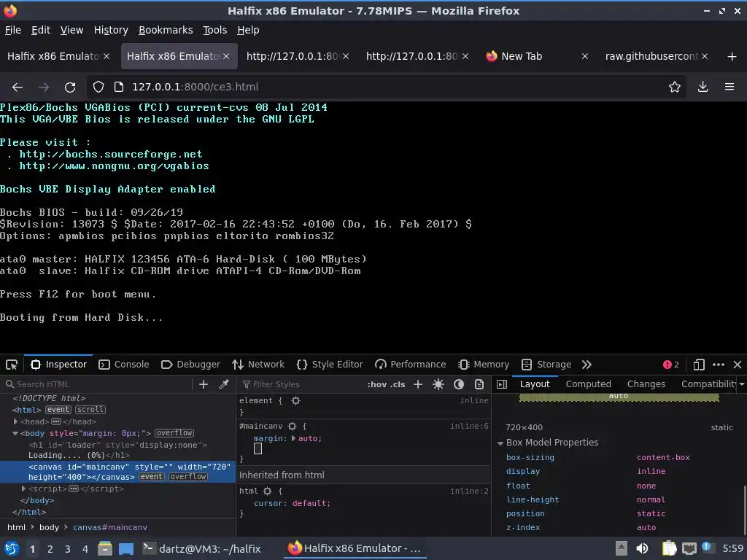This screenshot has width=747, height=560.
Task: Switch to the Console panel
Action: 123,365
